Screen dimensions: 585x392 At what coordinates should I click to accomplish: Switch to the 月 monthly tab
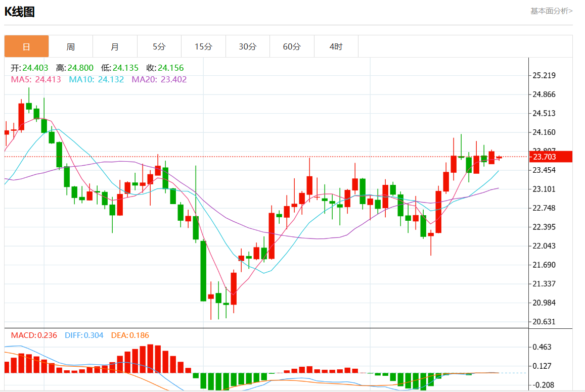[115, 46]
